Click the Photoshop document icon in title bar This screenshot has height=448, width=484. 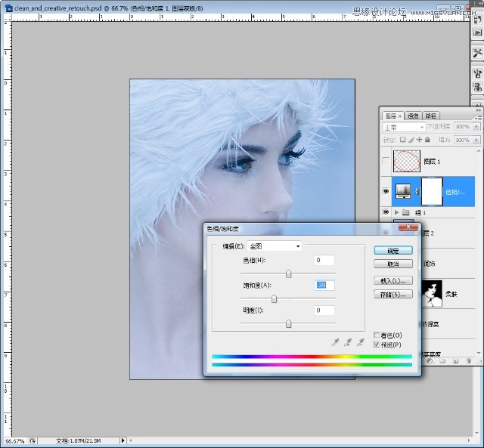(9, 8)
